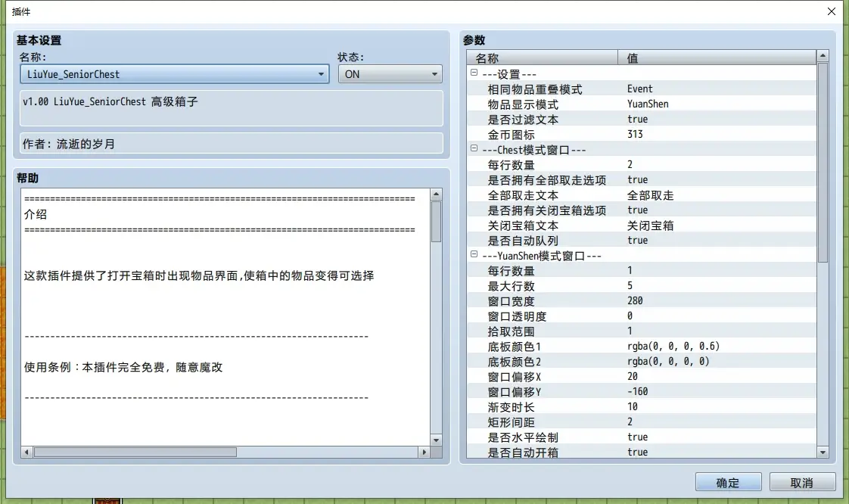The height and width of the screenshot is (504, 849).
Task: Select the 矩形间距 parameter row
Action: (x=642, y=422)
